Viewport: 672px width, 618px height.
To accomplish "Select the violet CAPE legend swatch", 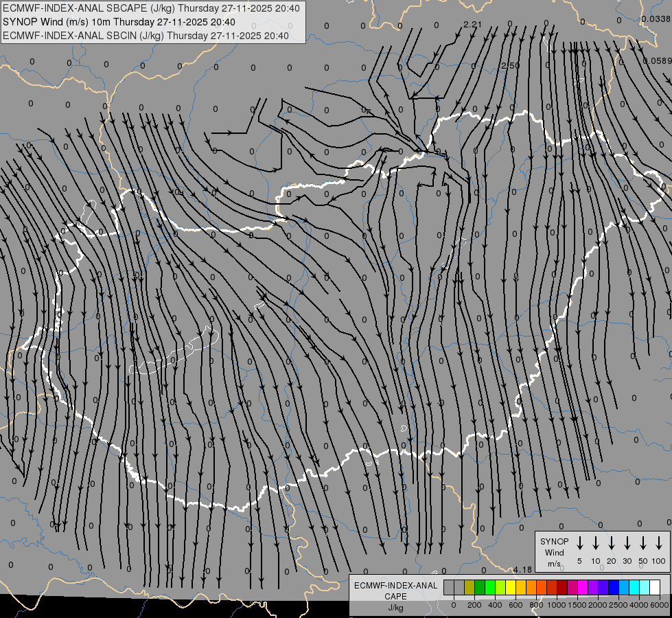I will coord(593,587).
